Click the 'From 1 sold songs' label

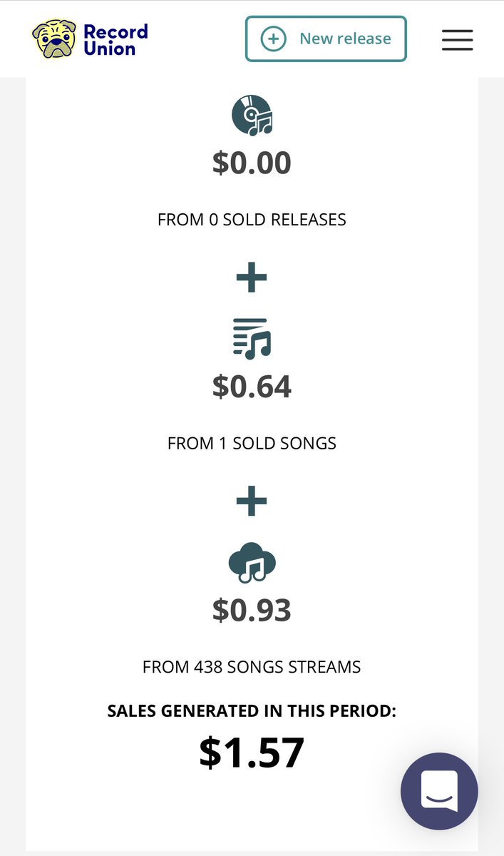click(x=252, y=444)
